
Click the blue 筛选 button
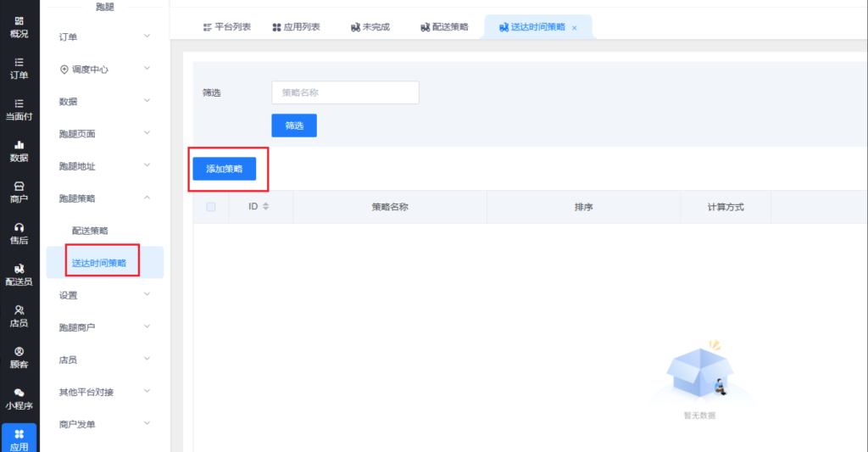pos(293,126)
